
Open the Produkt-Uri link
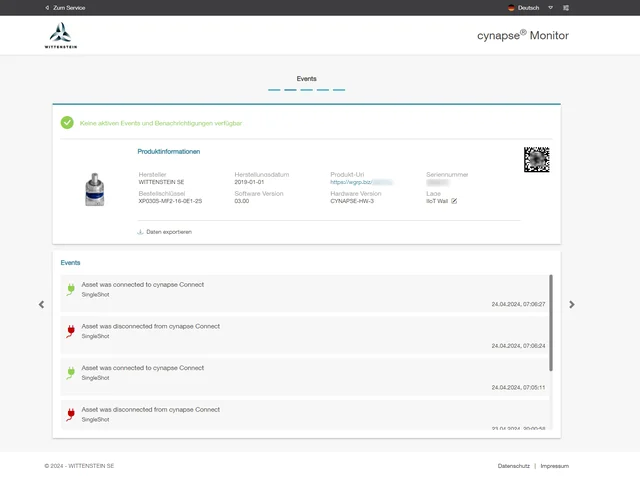point(360,183)
